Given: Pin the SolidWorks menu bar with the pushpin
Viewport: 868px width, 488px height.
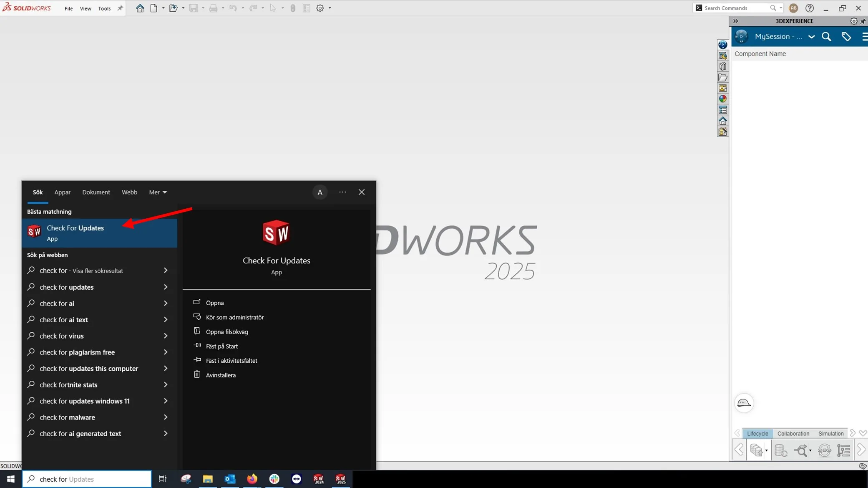Looking at the screenshot, I should 120,8.
